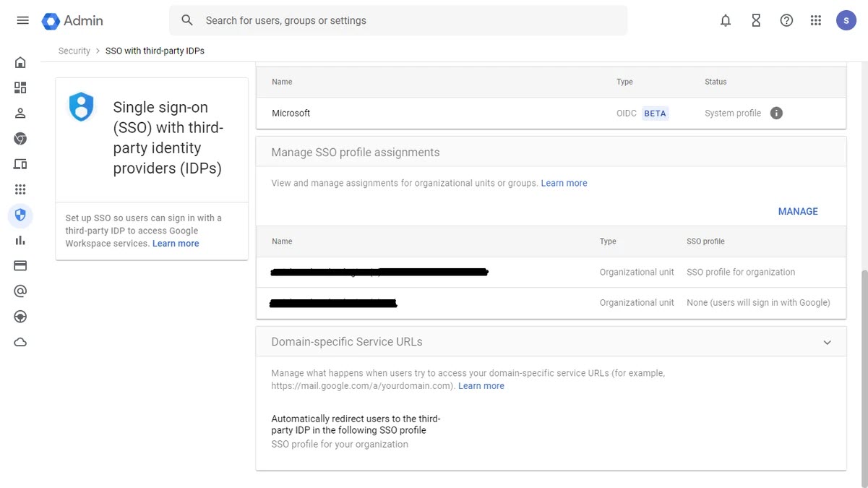
Task: Focus the search users, groups or settings field
Action: click(398, 20)
